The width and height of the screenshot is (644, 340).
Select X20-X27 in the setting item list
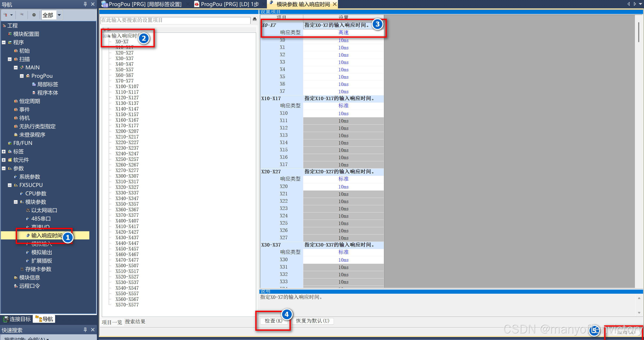pos(124,53)
